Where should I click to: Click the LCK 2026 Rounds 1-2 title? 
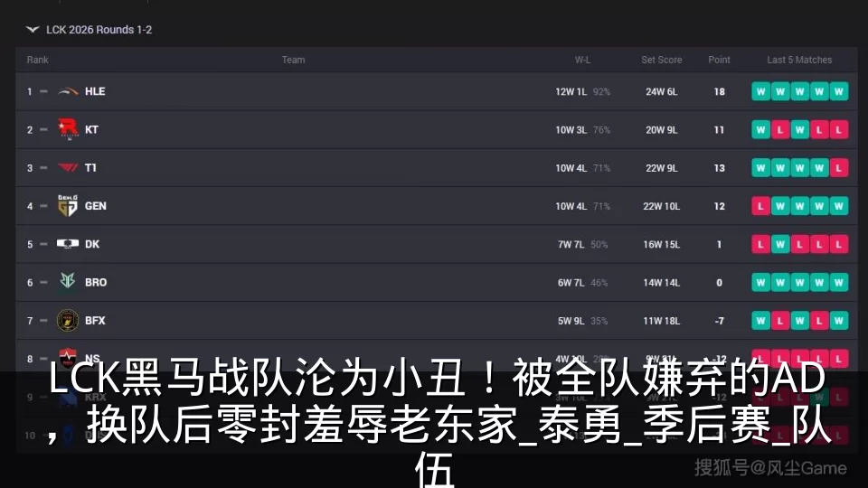[99, 30]
